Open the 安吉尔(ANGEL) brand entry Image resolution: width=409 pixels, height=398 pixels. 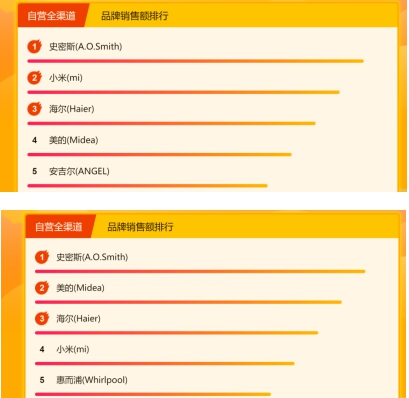[79, 171]
